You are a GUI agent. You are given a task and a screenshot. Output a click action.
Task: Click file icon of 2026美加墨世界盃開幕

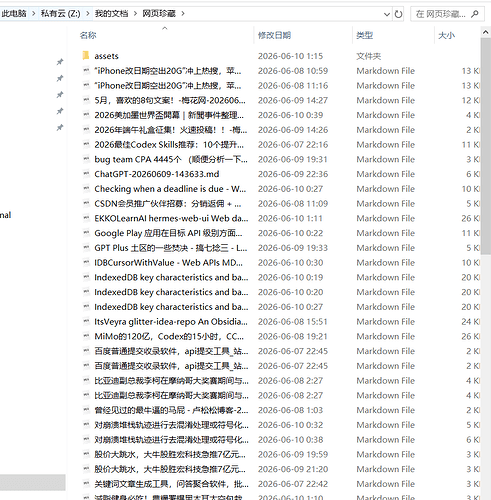coord(86,115)
